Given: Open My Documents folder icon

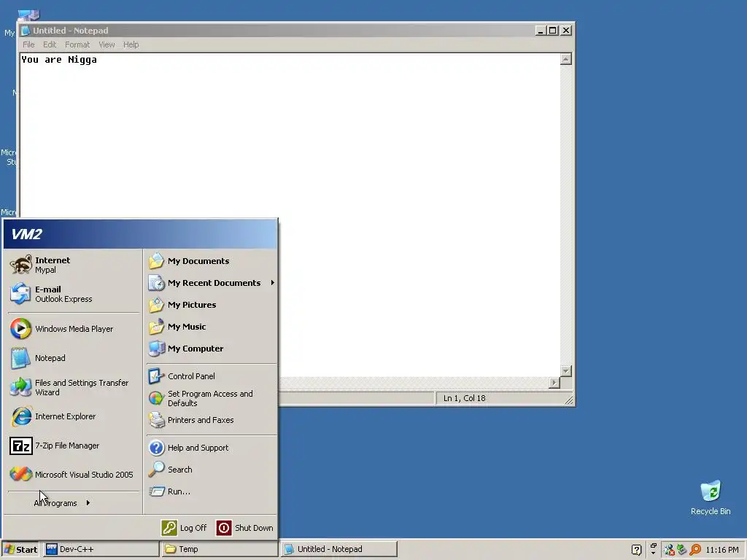Looking at the screenshot, I should click(156, 261).
